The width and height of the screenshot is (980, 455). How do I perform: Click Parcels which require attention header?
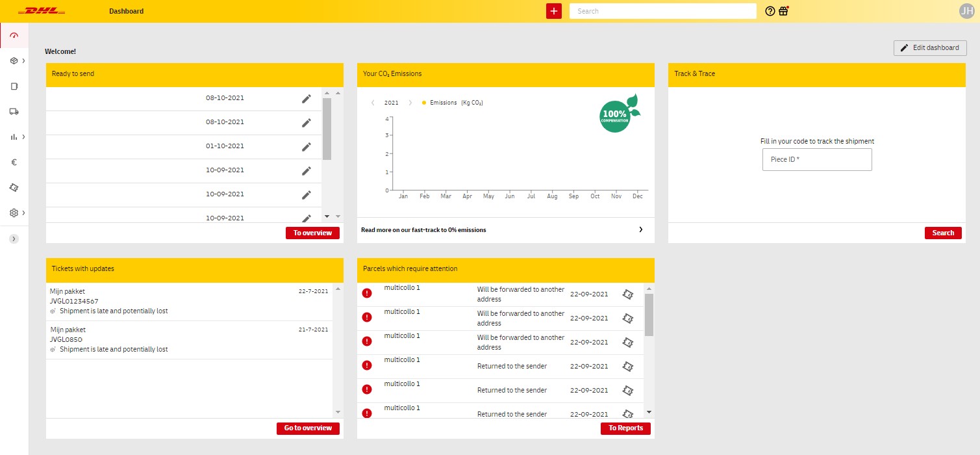(506, 269)
